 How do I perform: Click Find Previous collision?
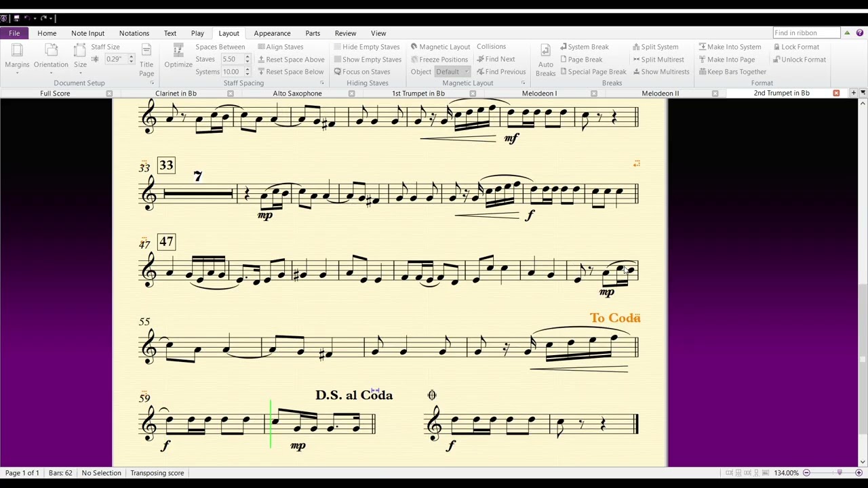click(500, 72)
